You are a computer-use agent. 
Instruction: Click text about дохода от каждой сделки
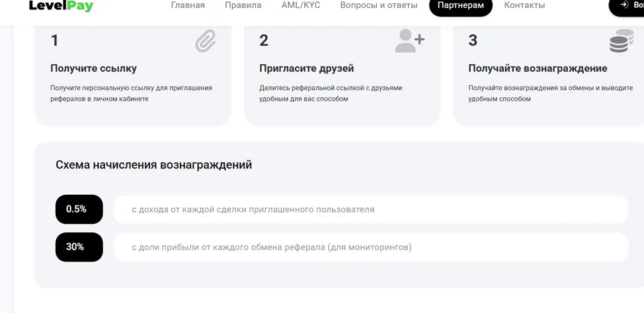tap(253, 209)
